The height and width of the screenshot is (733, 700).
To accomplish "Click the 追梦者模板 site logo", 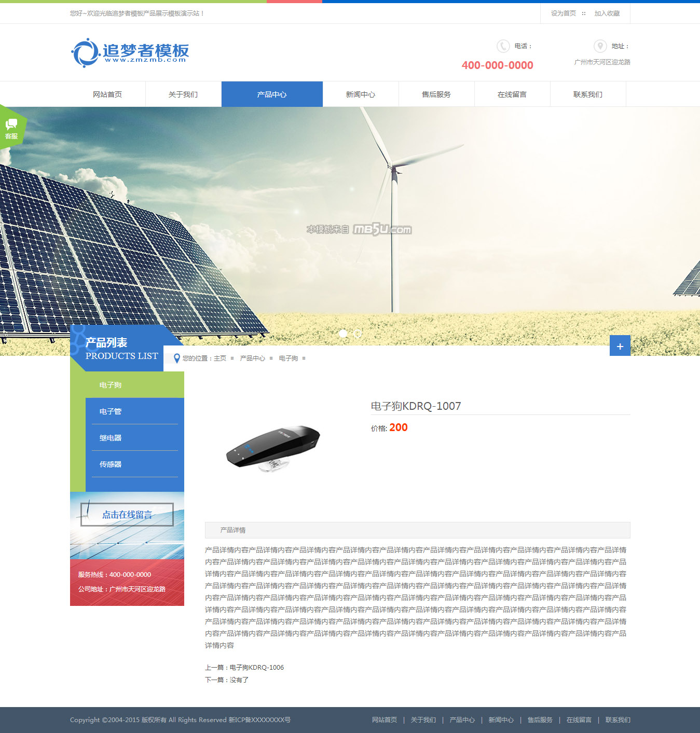I will (x=130, y=52).
